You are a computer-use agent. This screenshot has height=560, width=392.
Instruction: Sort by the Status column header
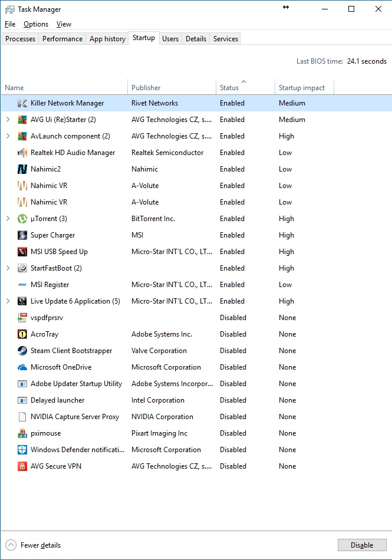click(x=245, y=87)
